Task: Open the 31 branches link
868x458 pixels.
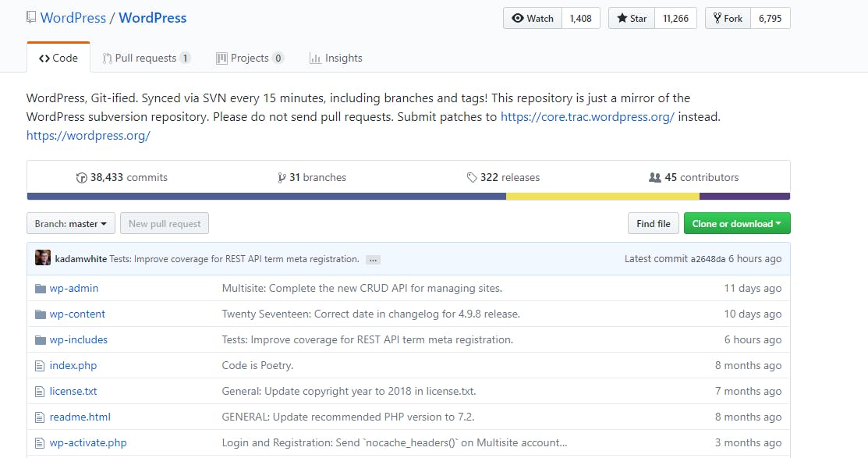Action: click(312, 177)
